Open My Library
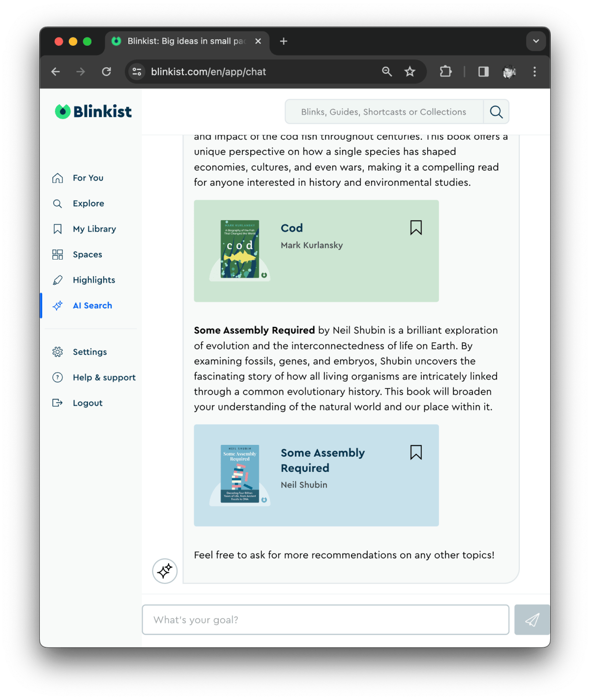Image resolution: width=590 pixels, height=700 pixels. [x=94, y=229]
